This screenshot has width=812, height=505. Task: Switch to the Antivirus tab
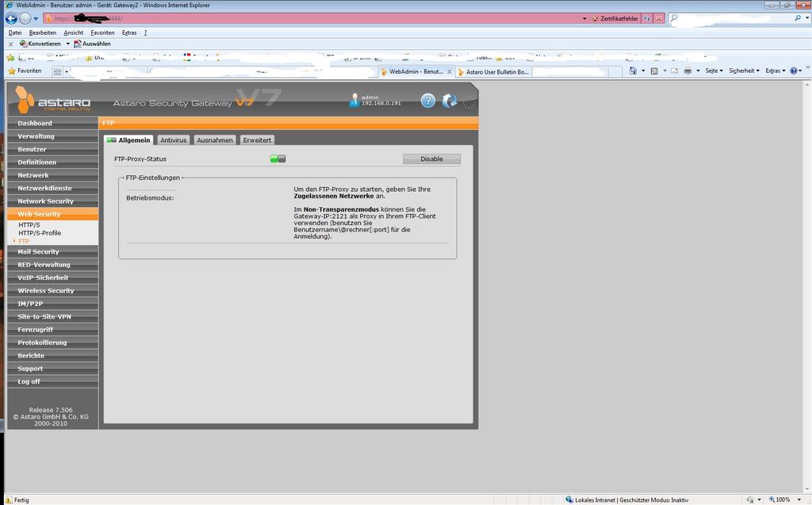click(173, 140)
